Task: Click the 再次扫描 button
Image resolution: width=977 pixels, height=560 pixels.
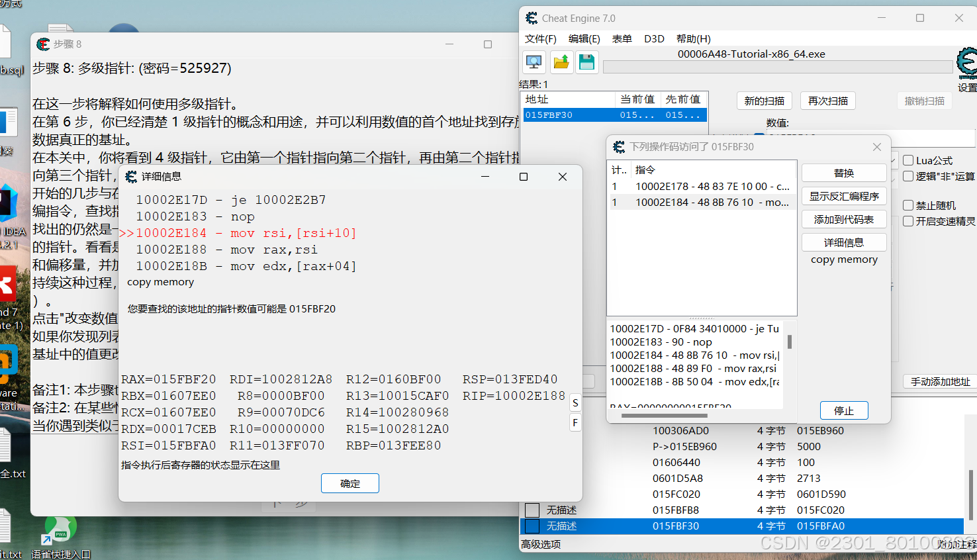Action: [828, 101]
